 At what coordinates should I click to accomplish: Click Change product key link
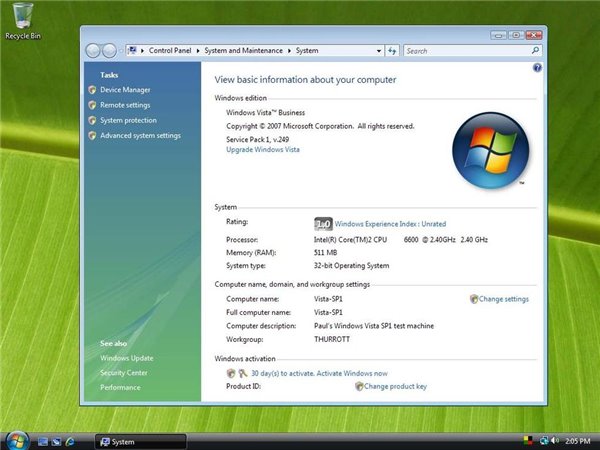pyautogui.click(x=395, y=386)
